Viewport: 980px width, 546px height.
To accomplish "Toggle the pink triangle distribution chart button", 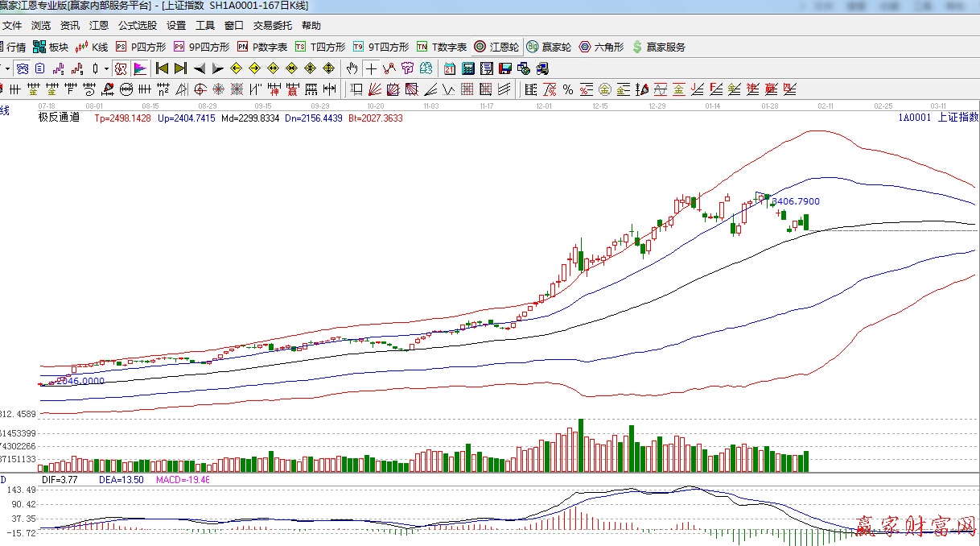I will click(x=140, y=68).
